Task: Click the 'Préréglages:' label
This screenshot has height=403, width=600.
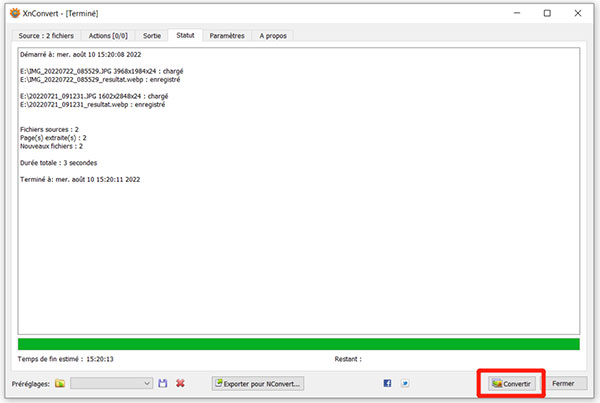Action: pyautogui.click(x=31, y=383)
